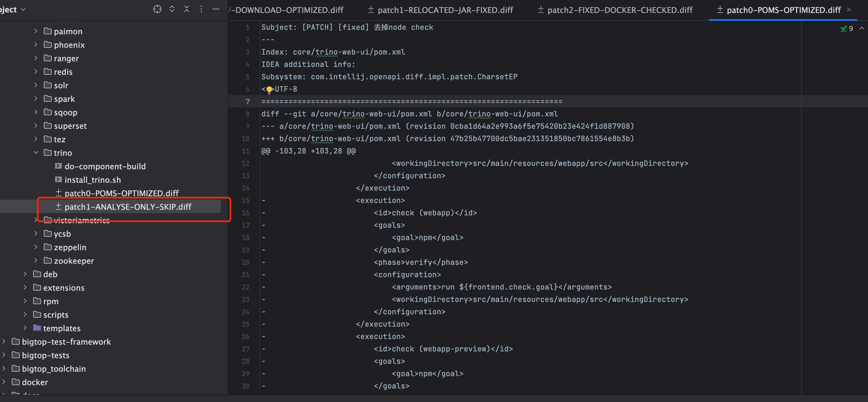Screen dimensions: 868x402
Task: Click the previous highlighted problem arrow
Action: 862,28
